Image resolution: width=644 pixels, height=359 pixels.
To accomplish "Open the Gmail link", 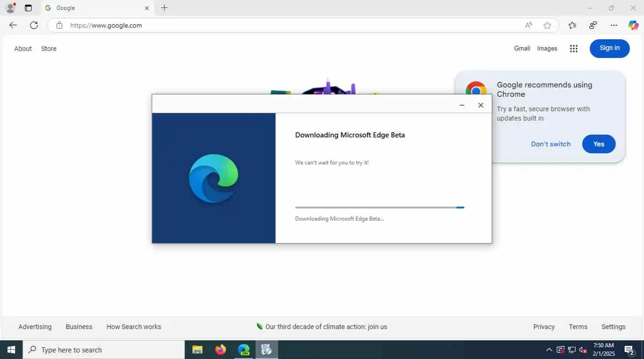I will point(522,48).
